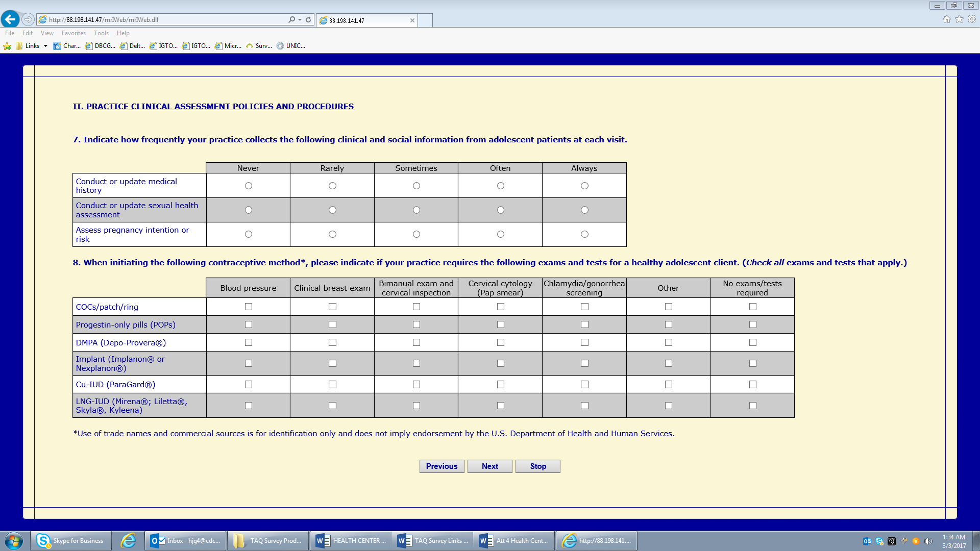Check No exams/tests required for Cu-IUD (ParaGard)
This screenshot has height=551, width=980.
(x=752, y=384)
